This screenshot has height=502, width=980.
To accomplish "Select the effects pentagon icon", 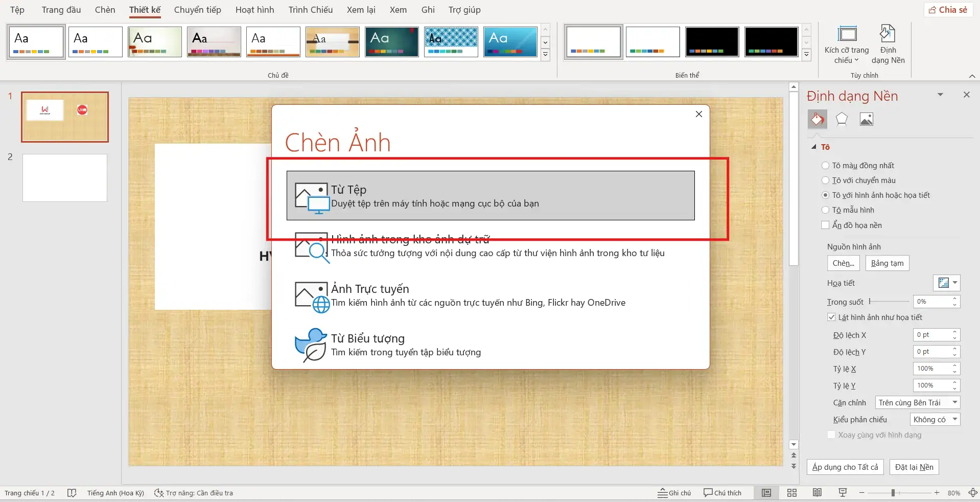I will 842,119.
